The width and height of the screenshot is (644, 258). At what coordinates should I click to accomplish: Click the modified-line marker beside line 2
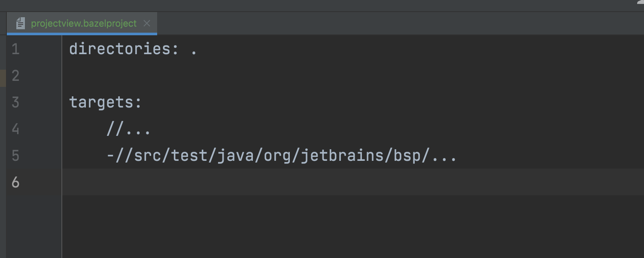tap(3, 77)
